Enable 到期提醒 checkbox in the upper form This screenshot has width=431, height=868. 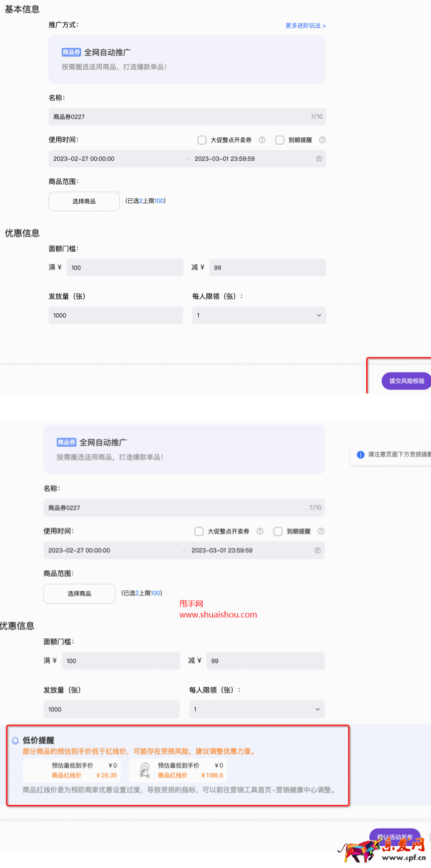tap(280, 140)
